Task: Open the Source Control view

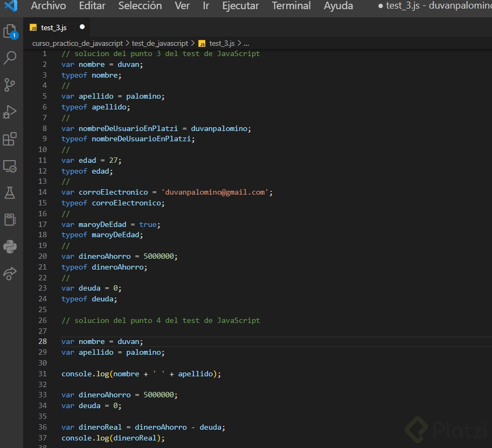Action: point(10,85)
